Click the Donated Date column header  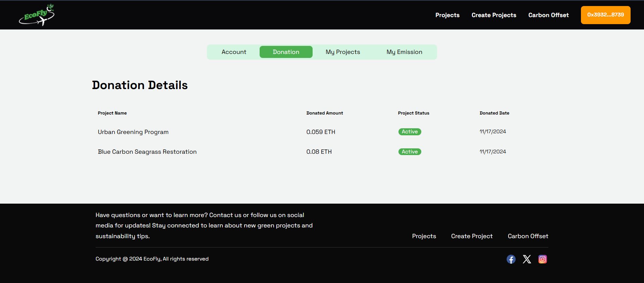click(x=494, y=113)
